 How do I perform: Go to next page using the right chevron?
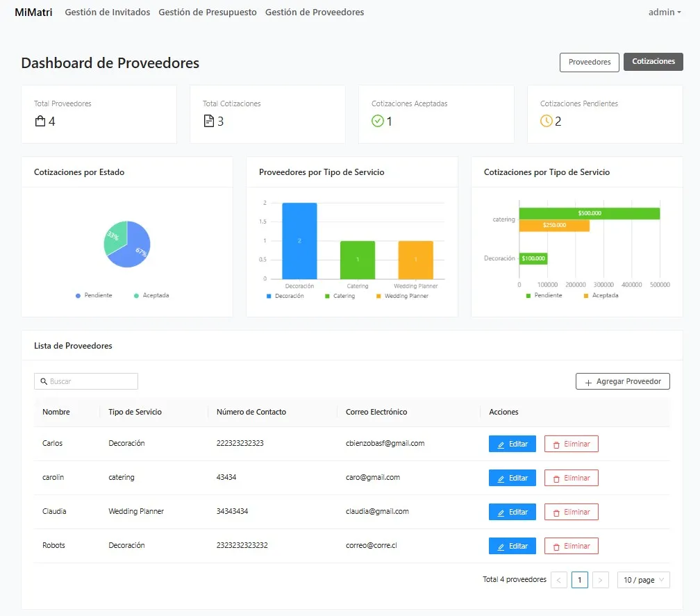pyautogui.click(x=601, y=580)
